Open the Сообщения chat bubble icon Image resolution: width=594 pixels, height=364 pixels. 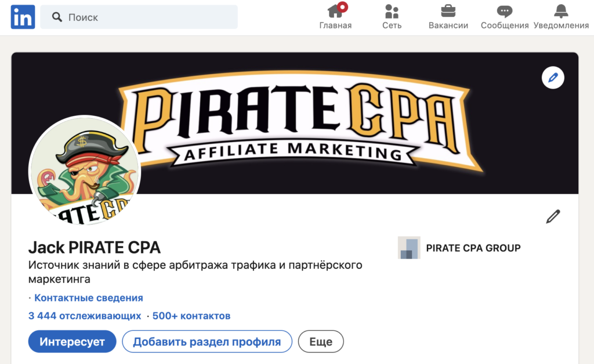click(x=505, y=12)
